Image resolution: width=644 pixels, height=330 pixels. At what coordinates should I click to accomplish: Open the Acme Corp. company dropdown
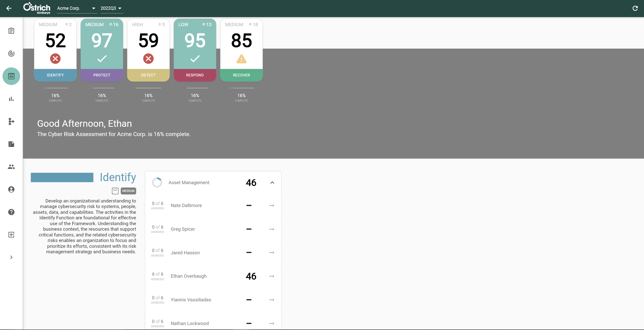click(x=76, y=8)
